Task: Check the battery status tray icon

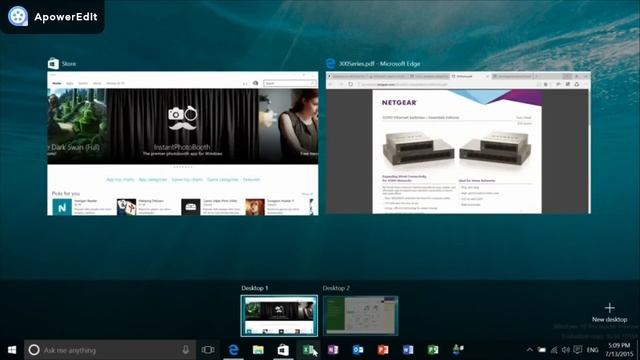Action: [x=542, y=350]
